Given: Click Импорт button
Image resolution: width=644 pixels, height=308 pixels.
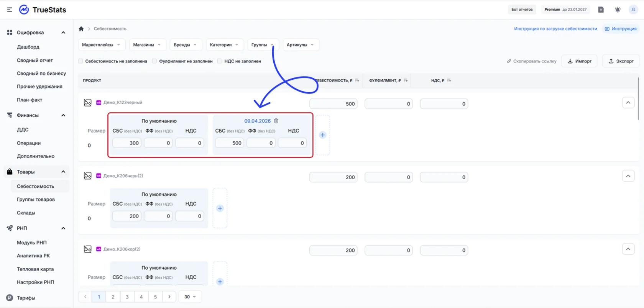Looking at the screenshot, I should (579, 61).
